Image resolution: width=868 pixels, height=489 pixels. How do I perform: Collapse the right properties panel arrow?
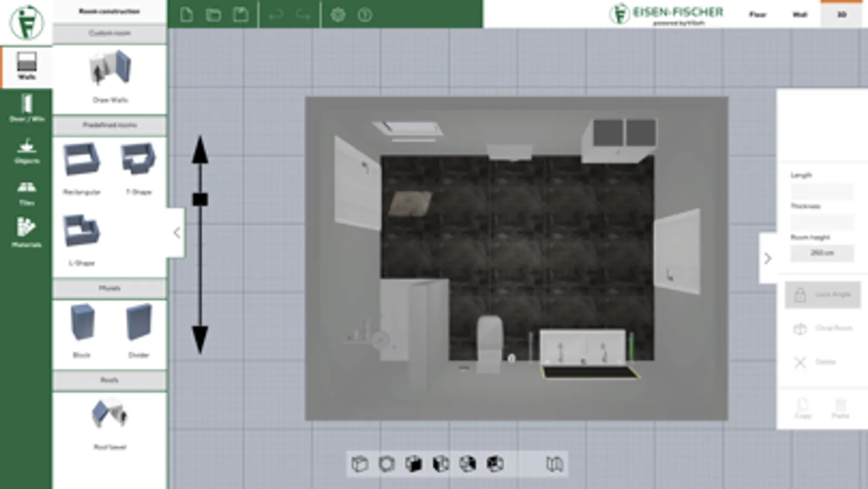pyautogui.click(x=768, y=258)
